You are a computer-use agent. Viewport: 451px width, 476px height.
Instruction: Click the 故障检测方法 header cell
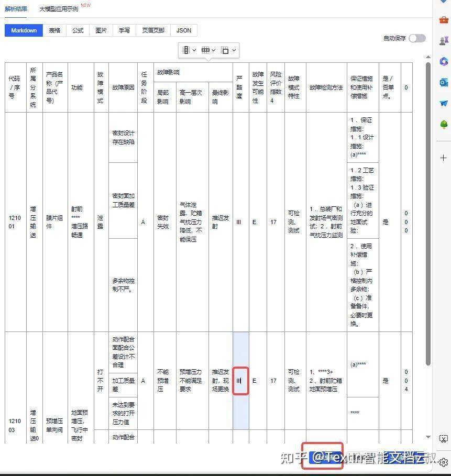coord(326,87)
